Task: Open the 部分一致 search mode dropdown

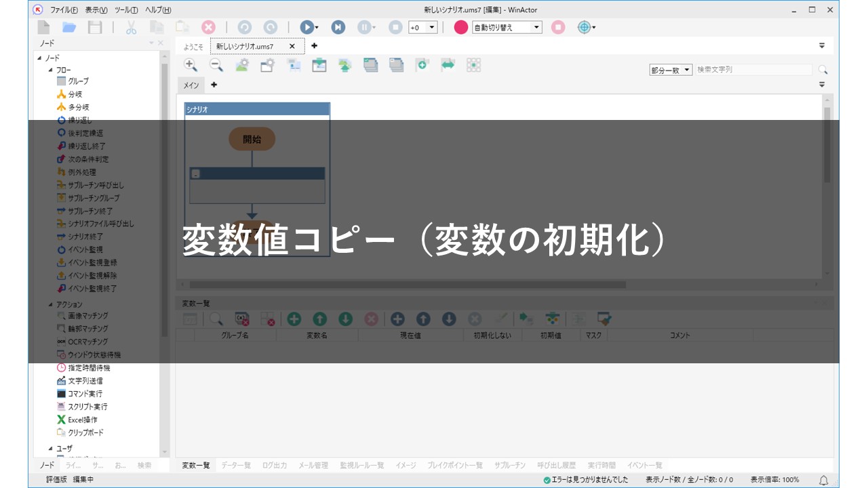Action: (x=671, y=70)
